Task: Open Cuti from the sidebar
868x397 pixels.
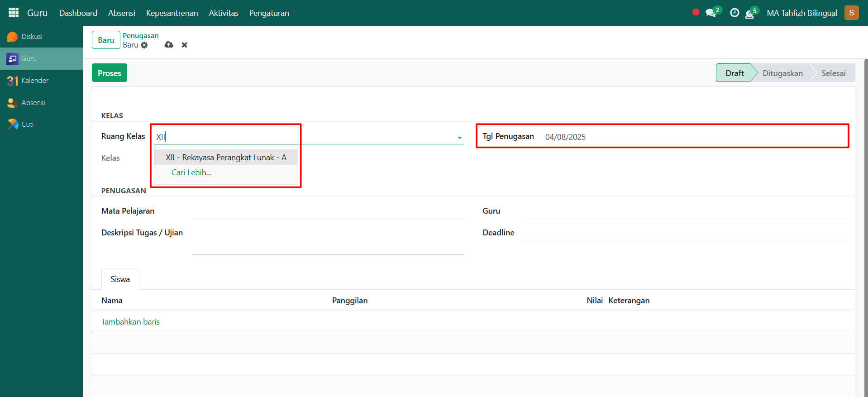Action: point(27,124)
